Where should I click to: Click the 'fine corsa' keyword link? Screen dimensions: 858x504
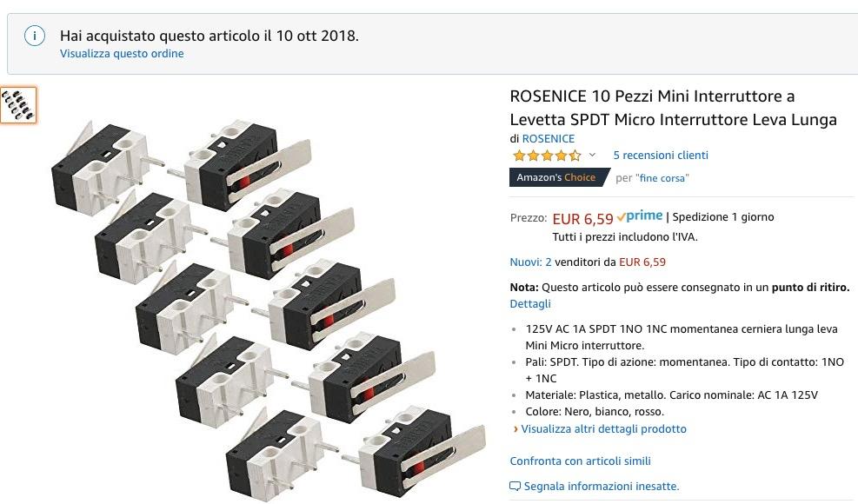coord(662,178)
